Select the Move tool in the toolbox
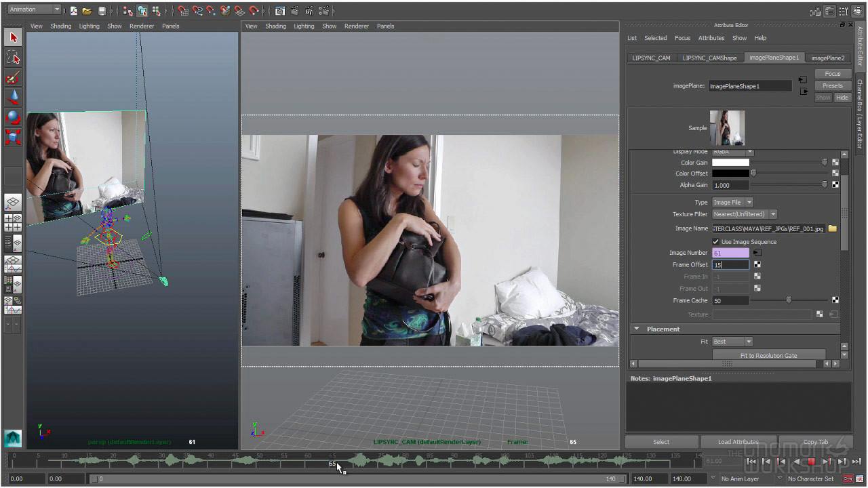The width and height of the screenshot is (868, 488). [x=13, y=97]
